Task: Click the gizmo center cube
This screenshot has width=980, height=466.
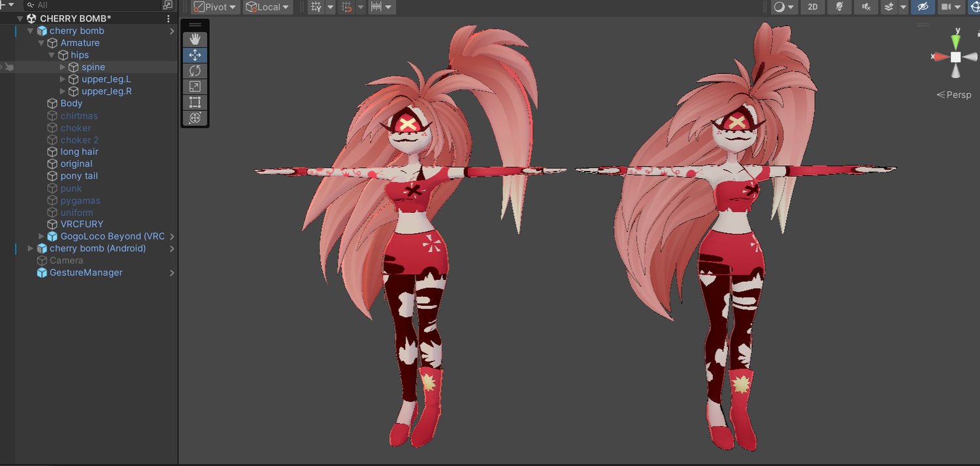Action: click(956, 57)
